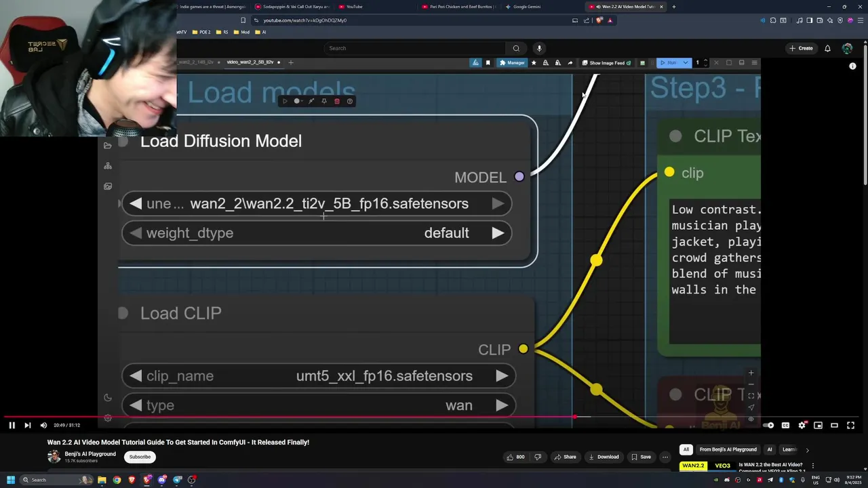Viewport: 868px width, 488px height.
Task: Like the video with 800 likes
Action: tap(515, 457)
